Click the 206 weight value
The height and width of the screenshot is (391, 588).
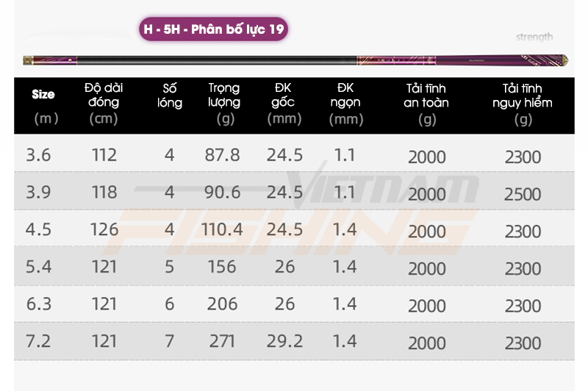tap(222, 304)
